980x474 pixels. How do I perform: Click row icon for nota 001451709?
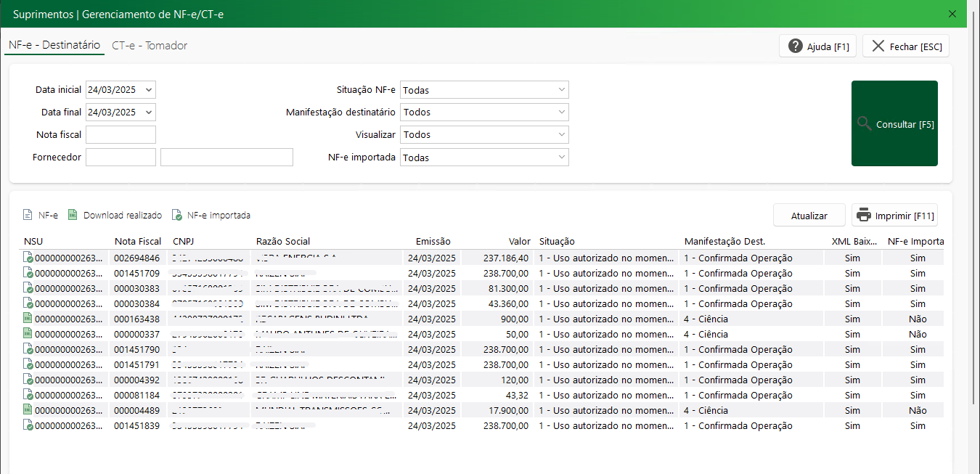28,273
